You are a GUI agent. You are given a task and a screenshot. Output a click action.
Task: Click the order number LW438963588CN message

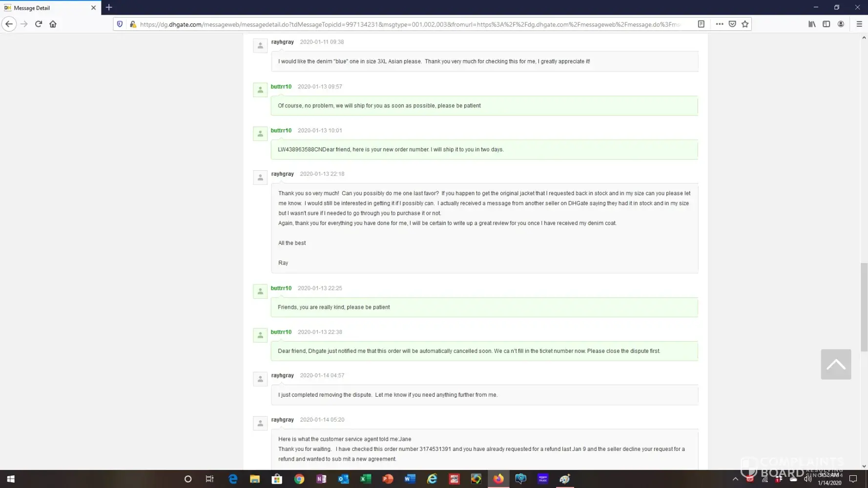tap(484, 150)
